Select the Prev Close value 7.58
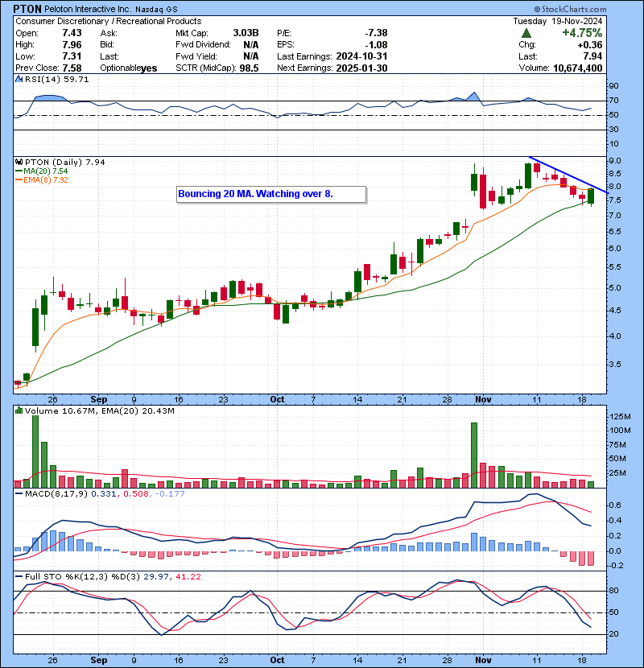Image resolution: width=644 pixels, height=668 pixels. click(x=72, y=68)
